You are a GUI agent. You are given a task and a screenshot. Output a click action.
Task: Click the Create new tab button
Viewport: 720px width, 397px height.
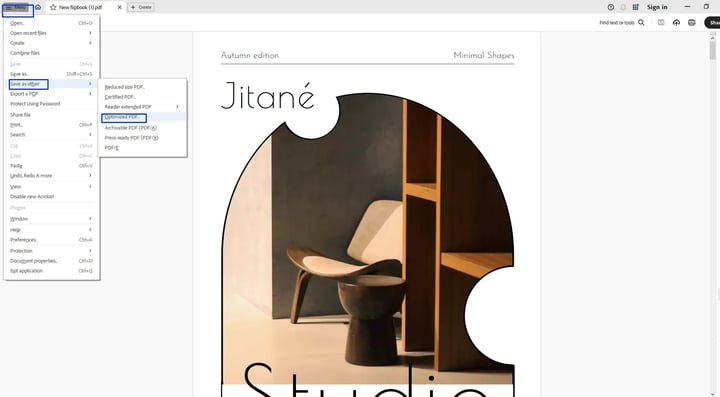tap(141, 7)
